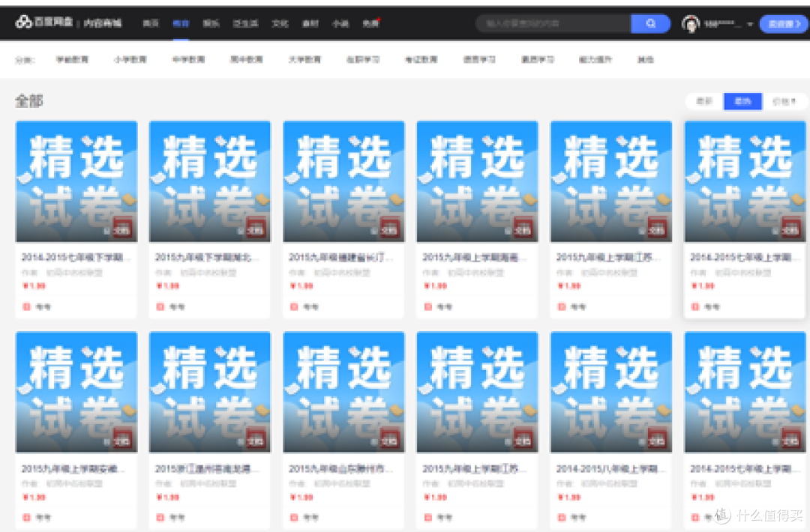The image size is (810, 532).
Task: Open thumbnail of 2015九年级福建省长汀 paper
Action: click(344, 181)
